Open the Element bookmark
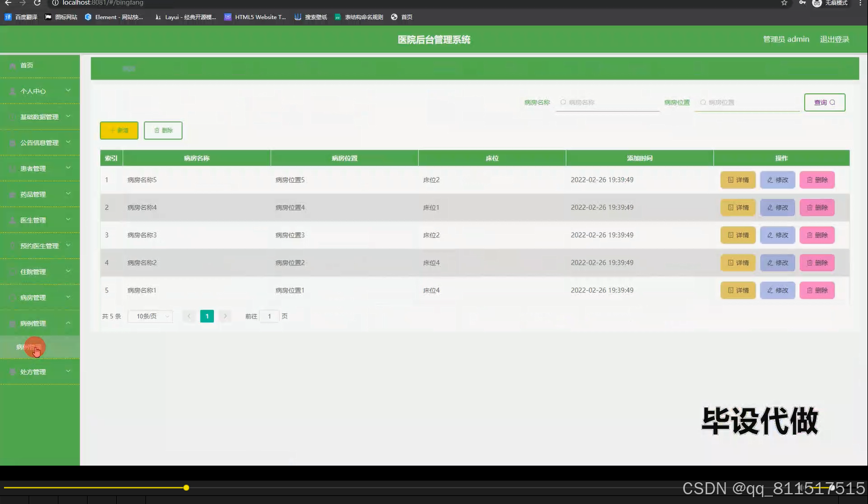 (x=114, y=17)
